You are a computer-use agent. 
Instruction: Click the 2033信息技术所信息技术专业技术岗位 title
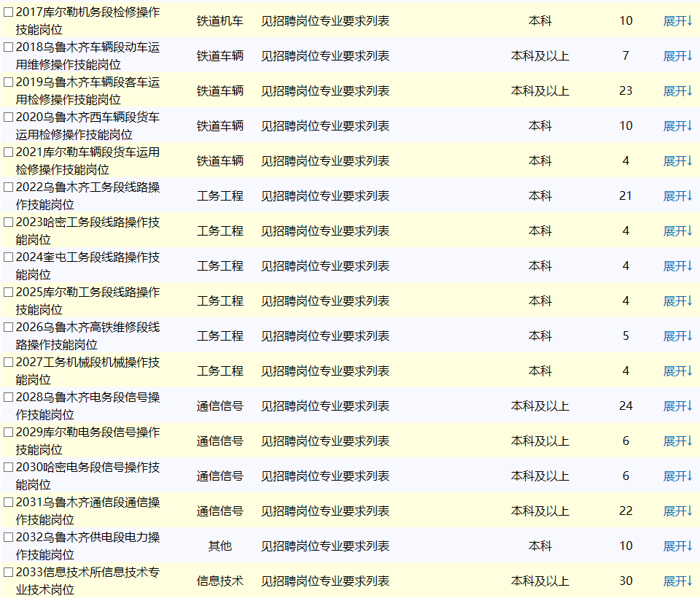tap(87, 581)
